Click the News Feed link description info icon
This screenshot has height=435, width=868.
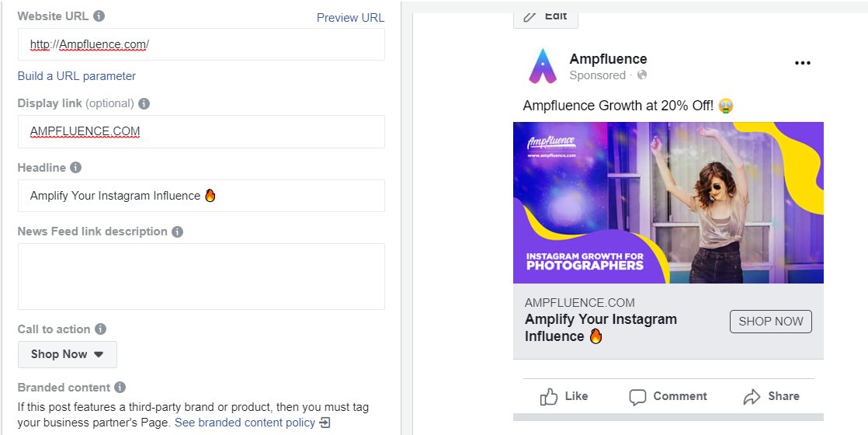177,231
